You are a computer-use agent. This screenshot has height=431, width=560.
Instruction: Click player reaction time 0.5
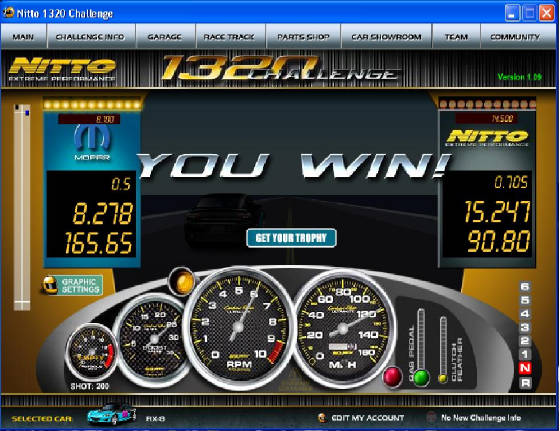point(121,184)
